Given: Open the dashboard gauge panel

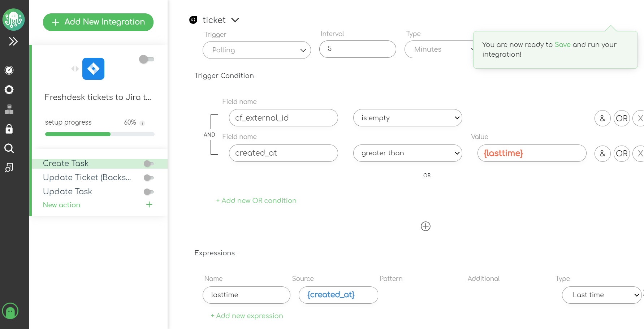Looking at the screenshot, I should pos(9,70).
